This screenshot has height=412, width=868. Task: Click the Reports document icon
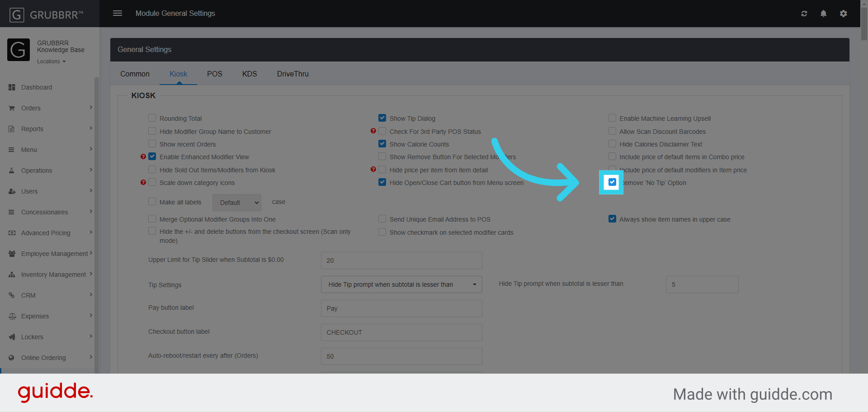click(x=12, y=129)
